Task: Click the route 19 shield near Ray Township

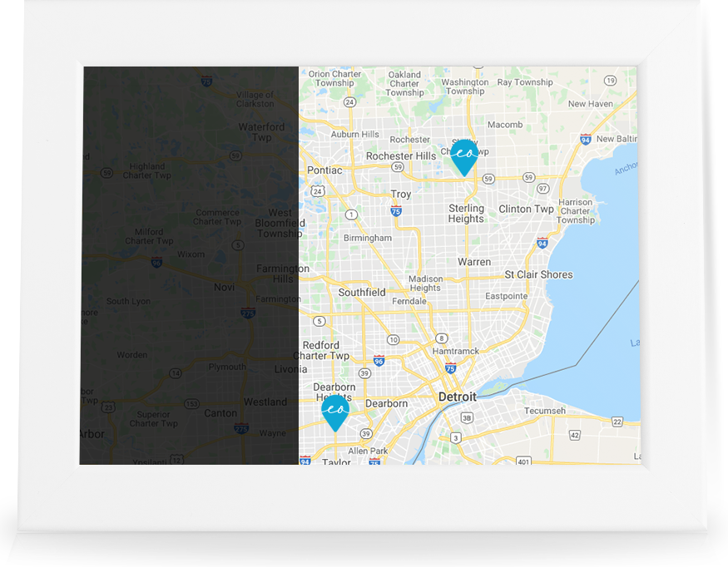Action: point(610,81)
